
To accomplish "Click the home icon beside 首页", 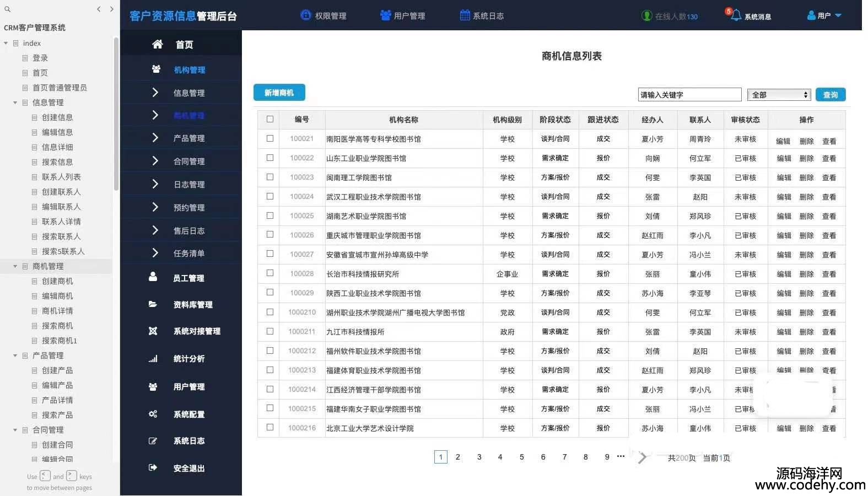I will tap(158, 44).
